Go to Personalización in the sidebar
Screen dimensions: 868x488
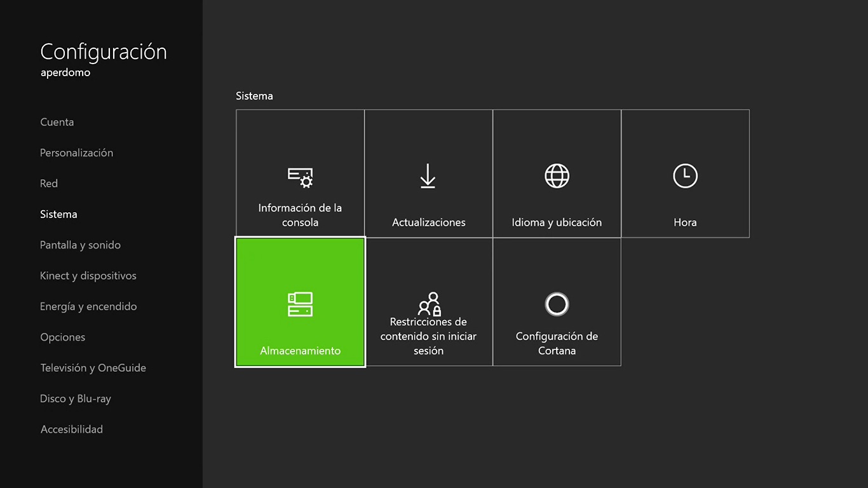76,152
